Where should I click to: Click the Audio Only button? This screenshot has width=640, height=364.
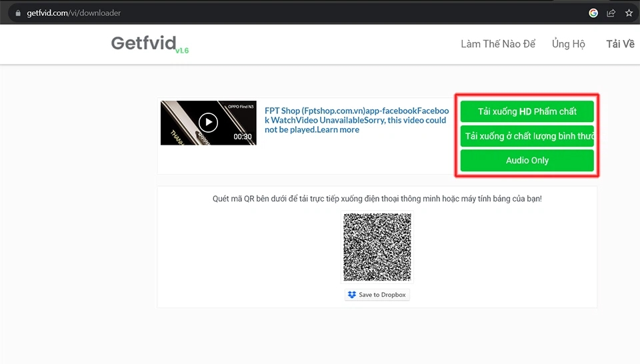pyautogui.click(x=527, y=161)
